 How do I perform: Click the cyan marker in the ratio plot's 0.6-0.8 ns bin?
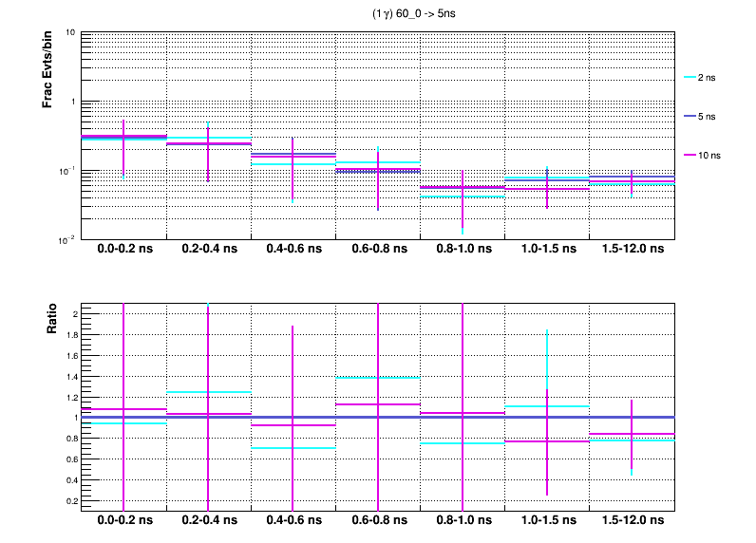coord(378,378)
